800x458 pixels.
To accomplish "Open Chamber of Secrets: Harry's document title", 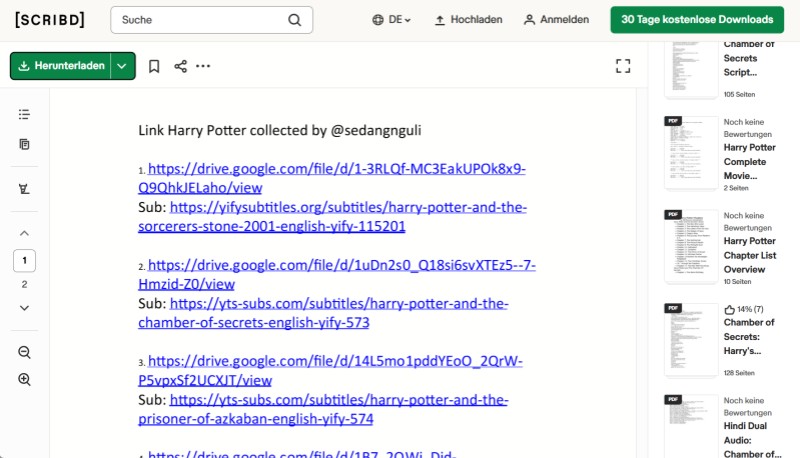I will click(x=749, y=337).
